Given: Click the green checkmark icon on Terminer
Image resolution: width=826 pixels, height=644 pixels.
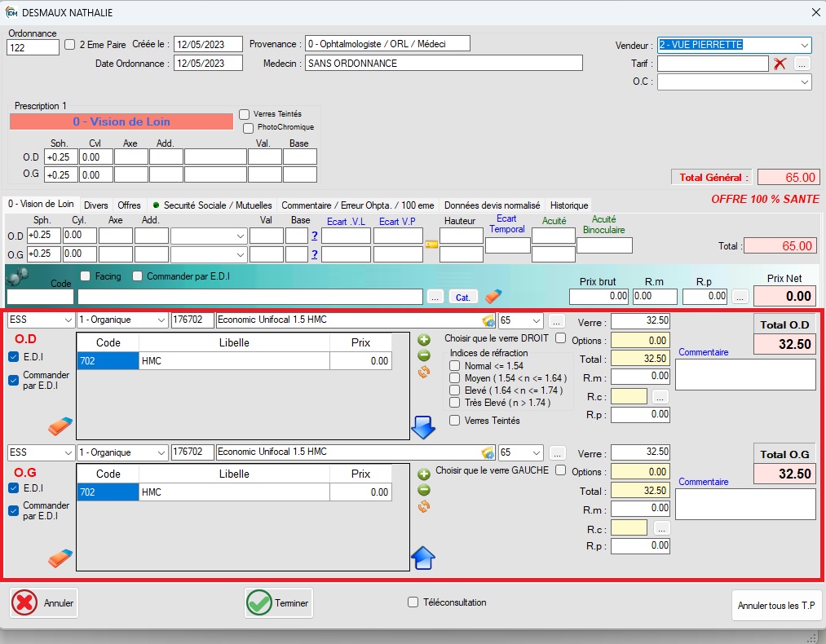Looking at the screenshot, I should (x=259, y=602).
